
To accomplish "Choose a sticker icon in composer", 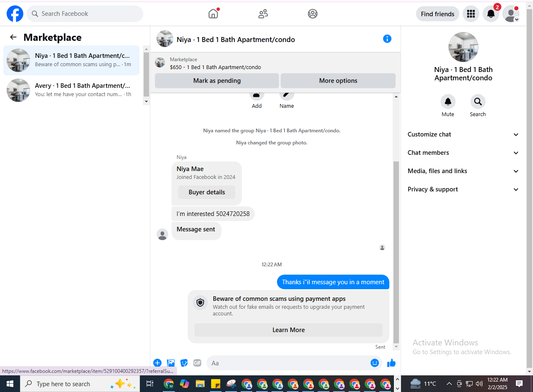I will coord(184,363).
